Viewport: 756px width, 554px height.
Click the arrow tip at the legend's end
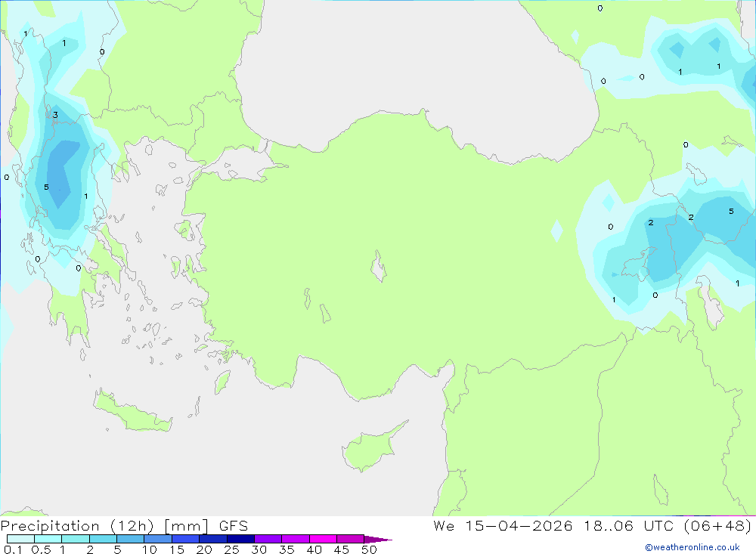pyautogui.click(x=378, y=540)
